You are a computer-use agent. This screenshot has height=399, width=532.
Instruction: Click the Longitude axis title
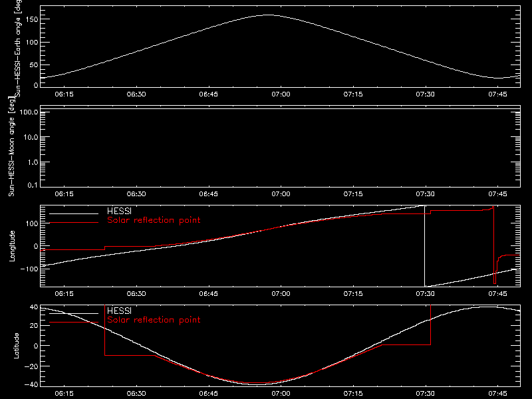(x=12, y=246)
